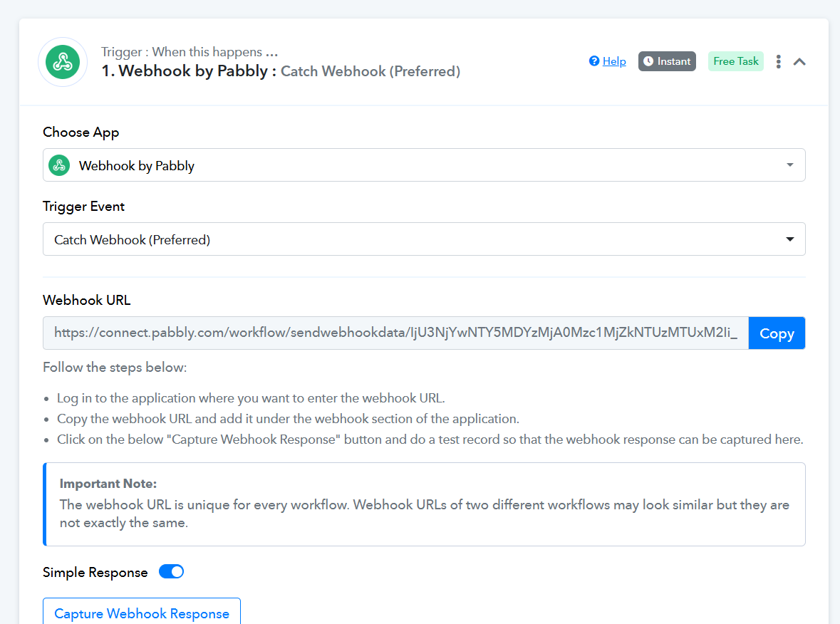Viewport: 840px width, 624px height.
Task: Toggle the Simple Response switch
Action: pyautogui.click(x=172, y=571)
